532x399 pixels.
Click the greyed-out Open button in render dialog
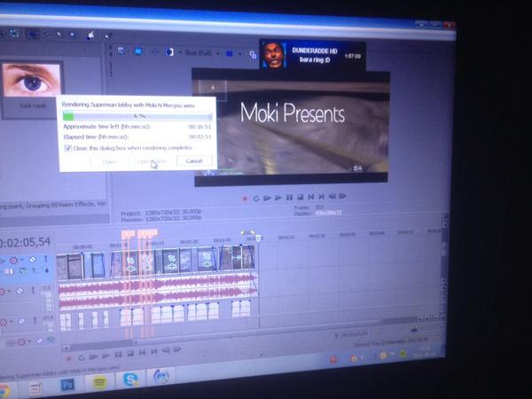[109, 162]
